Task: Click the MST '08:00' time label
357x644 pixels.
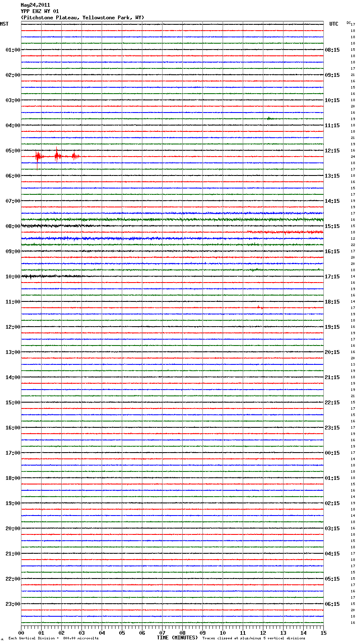Action: (13, 226)
